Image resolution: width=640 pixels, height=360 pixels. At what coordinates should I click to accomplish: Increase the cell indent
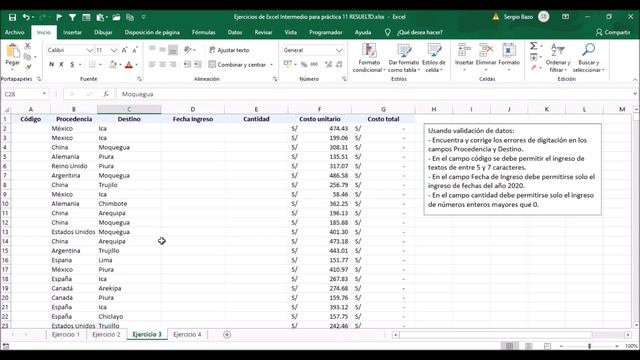(x=198, y=64)
